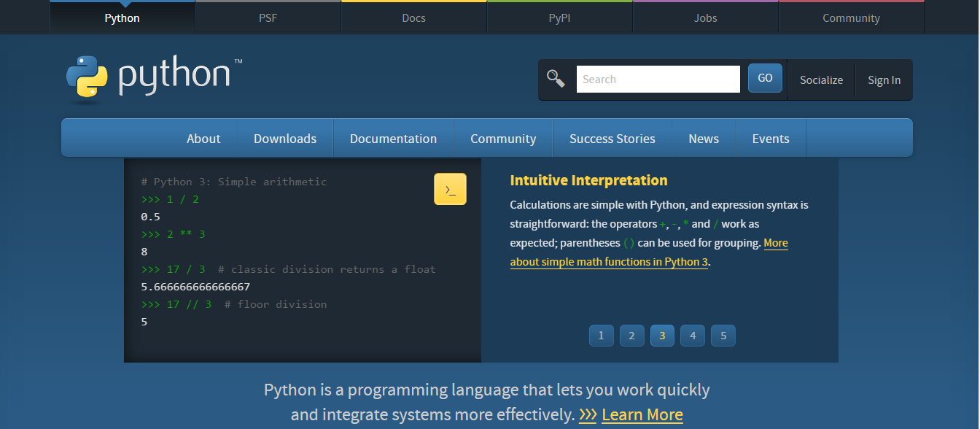
Task: Select slide 3 of the code carousel
Action: [x=662, y=336]
